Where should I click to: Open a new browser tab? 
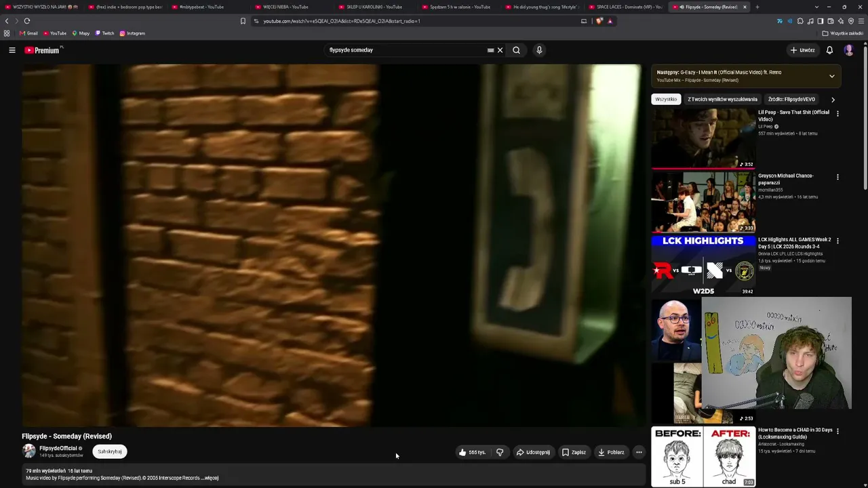[757, 7]
